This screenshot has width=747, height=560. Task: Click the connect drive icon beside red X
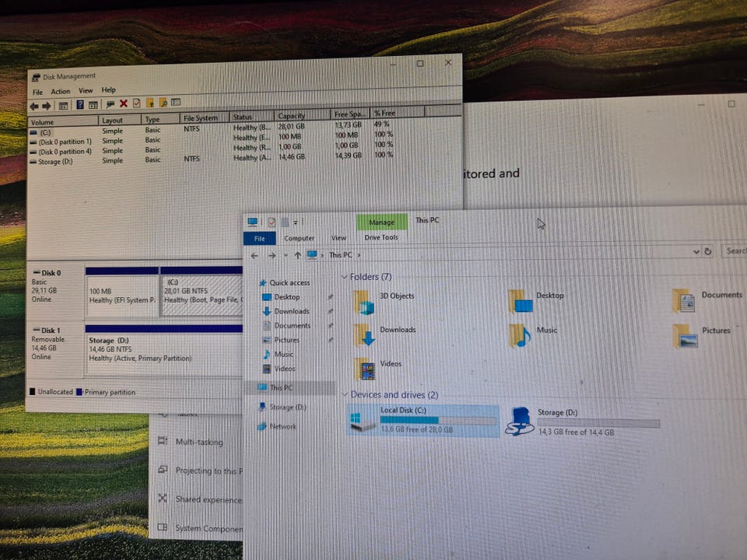tap(110, 103)
